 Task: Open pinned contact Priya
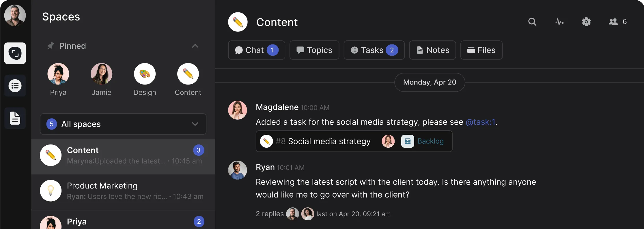58,80
